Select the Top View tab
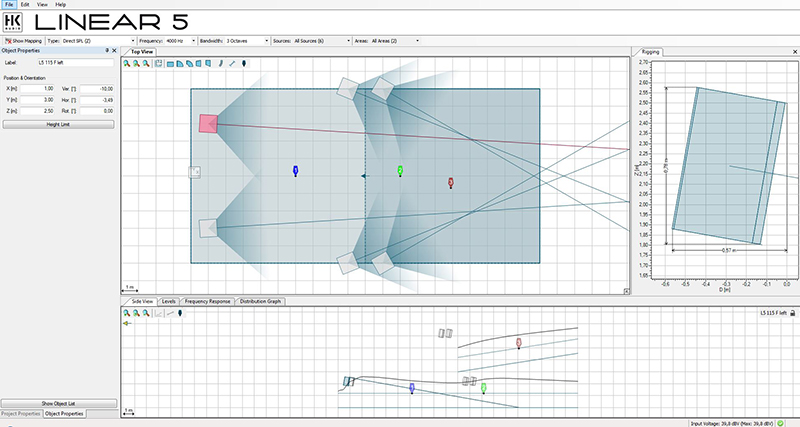The image size is (800, 427). coord(142,52)
